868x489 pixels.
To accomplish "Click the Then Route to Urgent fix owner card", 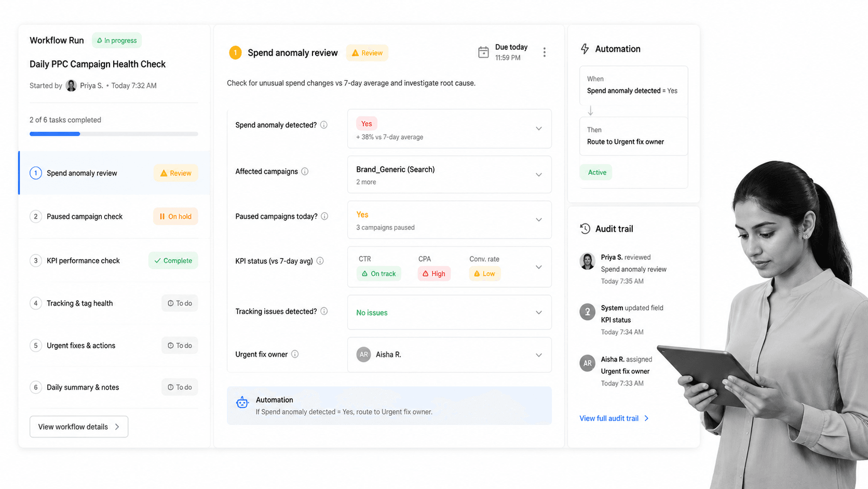I will (633, 136).
